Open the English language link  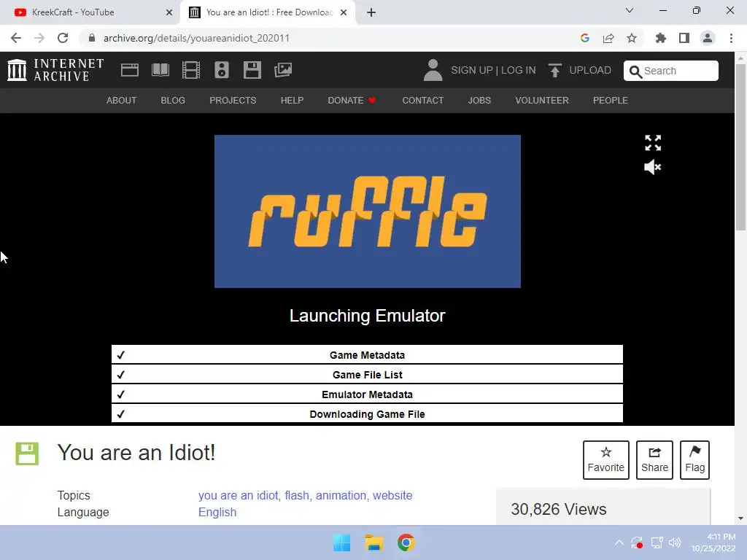(217, 512)
